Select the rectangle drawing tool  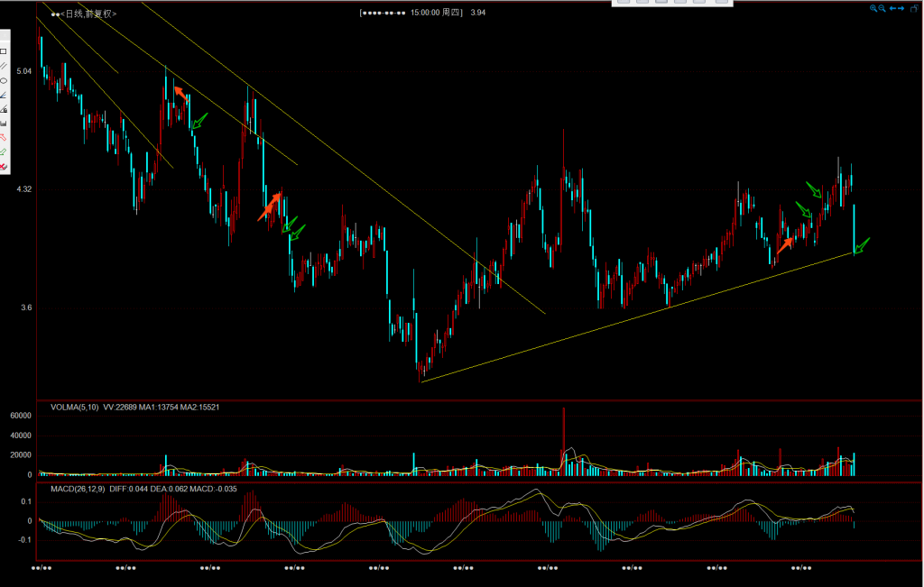[x=4, y=51]
